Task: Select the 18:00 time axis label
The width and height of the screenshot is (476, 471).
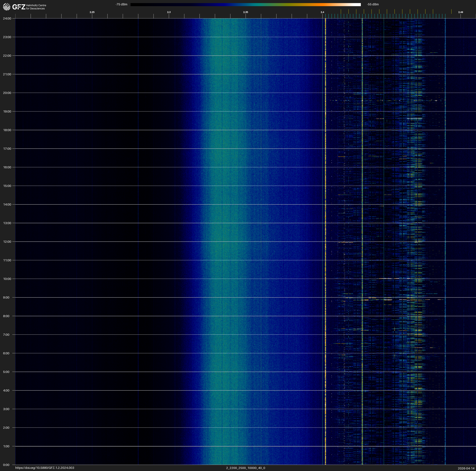Action: (x=7, y=130)
